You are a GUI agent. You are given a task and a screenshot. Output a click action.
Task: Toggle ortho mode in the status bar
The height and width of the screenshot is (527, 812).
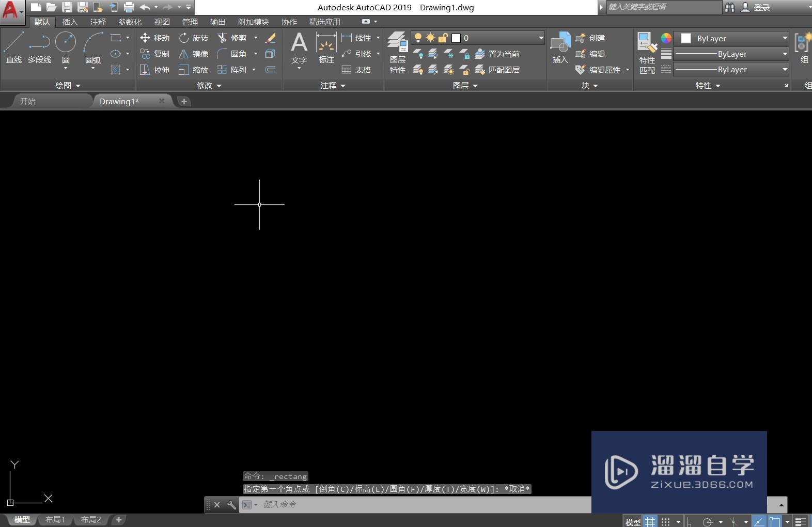click(x=689, y=521)
